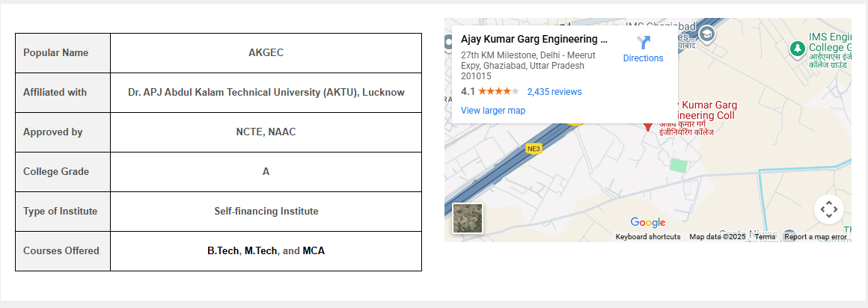The image size is (868, 308).
Task: Open the map camera controls button
Action: point(828,209)
